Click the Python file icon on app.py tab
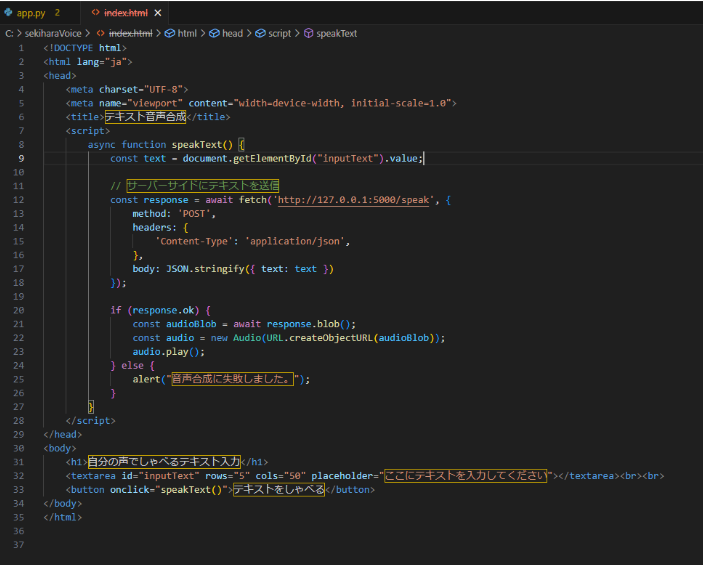 coord(8,13)
